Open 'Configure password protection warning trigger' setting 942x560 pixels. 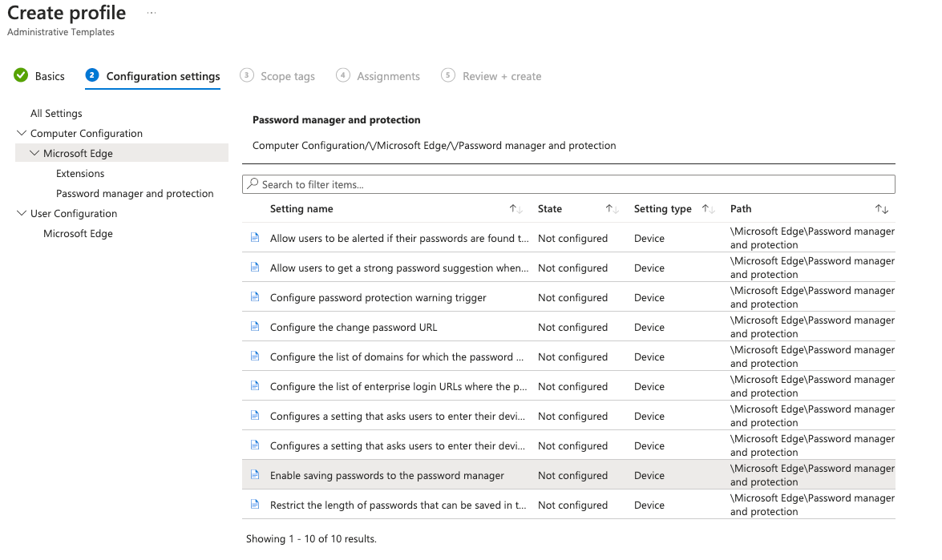pos(378,298)
